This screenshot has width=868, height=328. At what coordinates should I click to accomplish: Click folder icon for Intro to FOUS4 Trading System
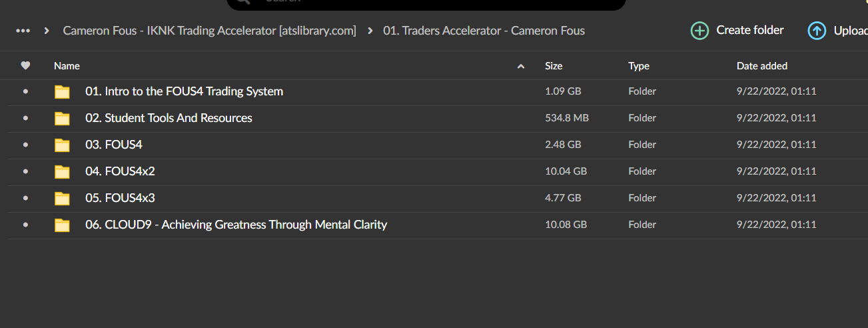click(62, 92)
